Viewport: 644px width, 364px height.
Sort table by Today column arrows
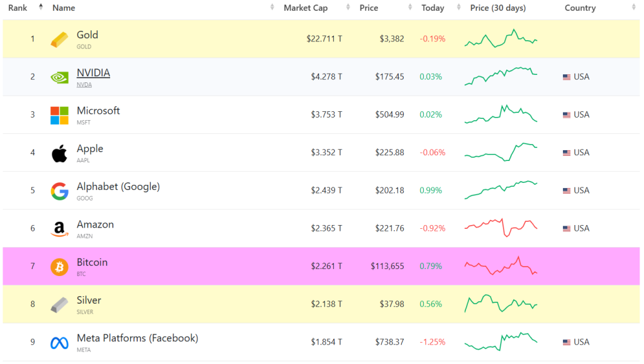pos(458,7)
